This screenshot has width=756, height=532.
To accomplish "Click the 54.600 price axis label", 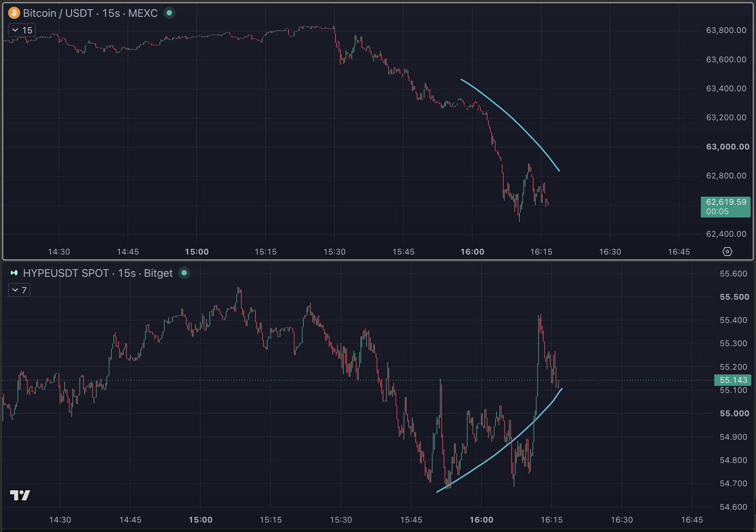I will tap(733, 507).
